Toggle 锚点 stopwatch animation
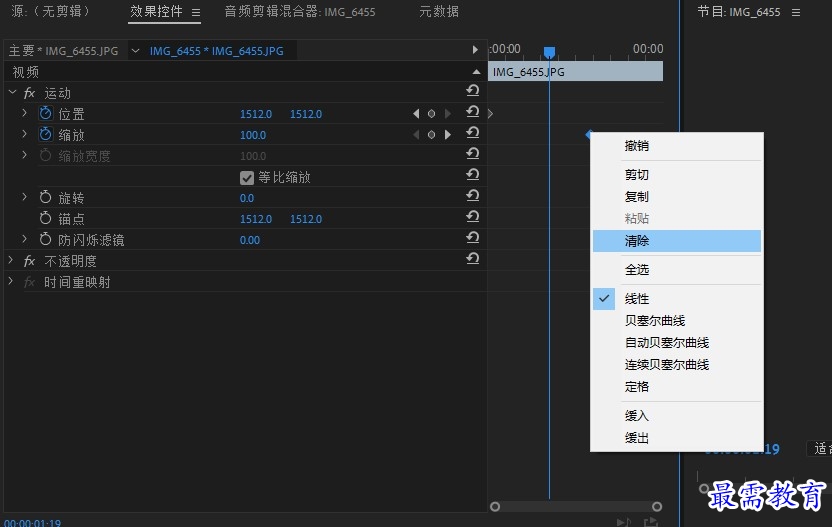 46,218
